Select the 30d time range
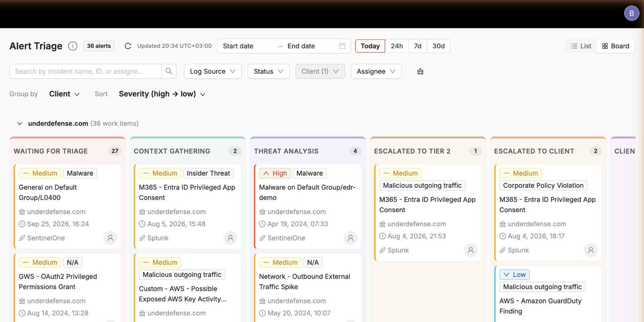Viewport: 644px width, 322px height. click(x=439, y=46)
